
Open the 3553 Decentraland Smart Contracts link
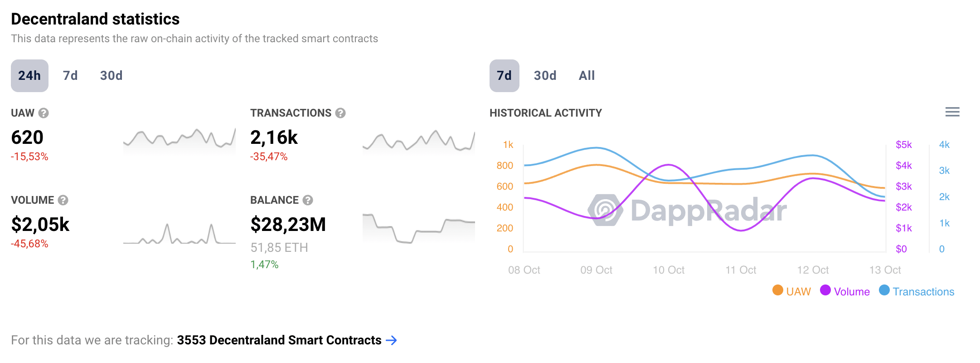click(279, 340)
